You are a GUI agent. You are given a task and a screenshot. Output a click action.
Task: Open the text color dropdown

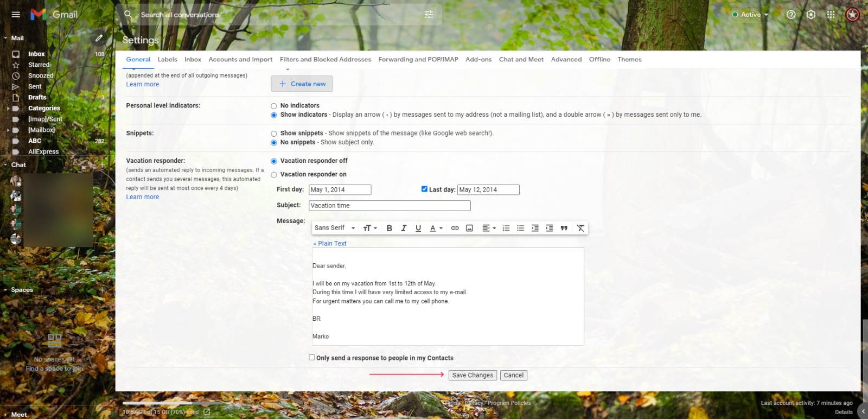[436, 228]
